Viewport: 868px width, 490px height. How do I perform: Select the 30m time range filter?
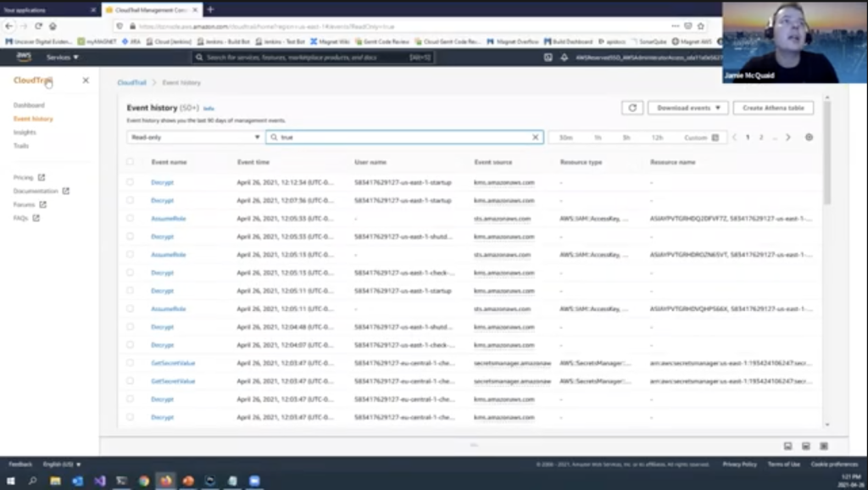point(565,137)
